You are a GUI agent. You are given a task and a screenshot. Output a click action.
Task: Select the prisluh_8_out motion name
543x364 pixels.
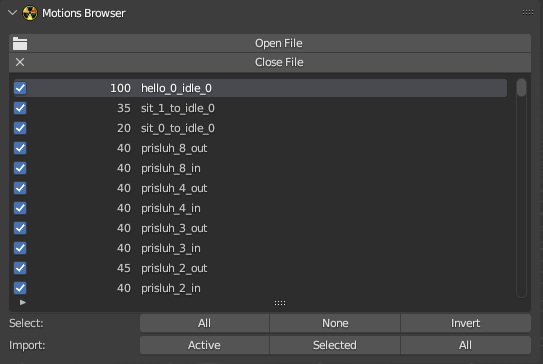coord(174,149)
